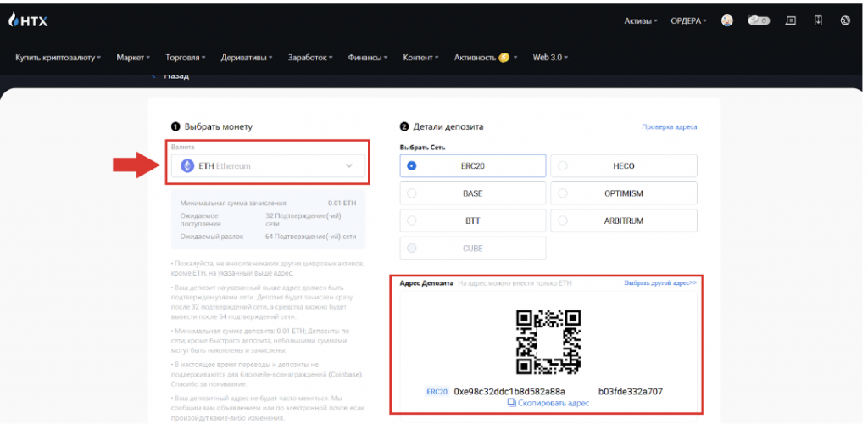Click the HTX logo

pos(28,20)
